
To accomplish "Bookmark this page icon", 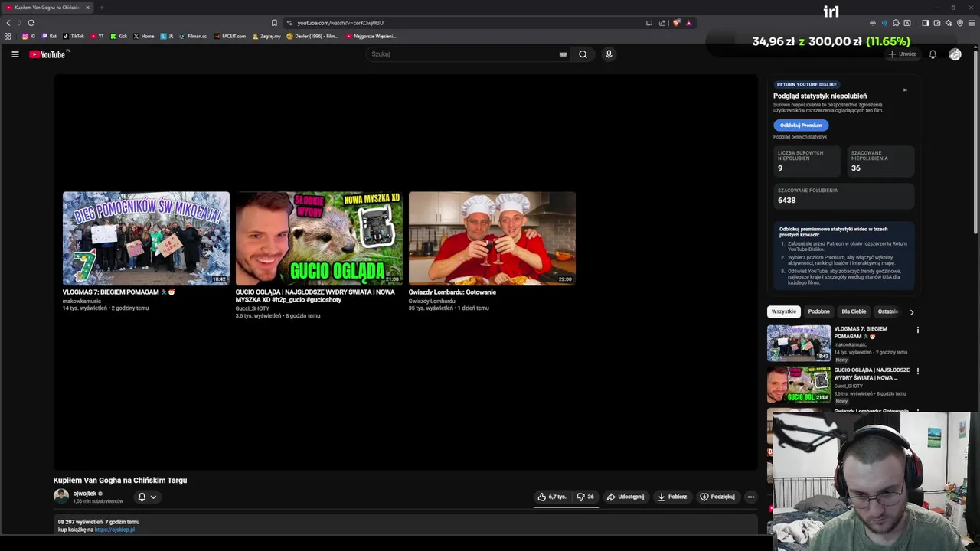I will pos(274,23).
